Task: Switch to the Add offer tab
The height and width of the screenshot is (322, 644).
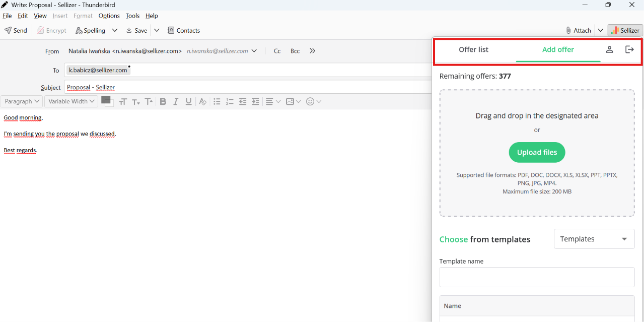Action: 558,50
